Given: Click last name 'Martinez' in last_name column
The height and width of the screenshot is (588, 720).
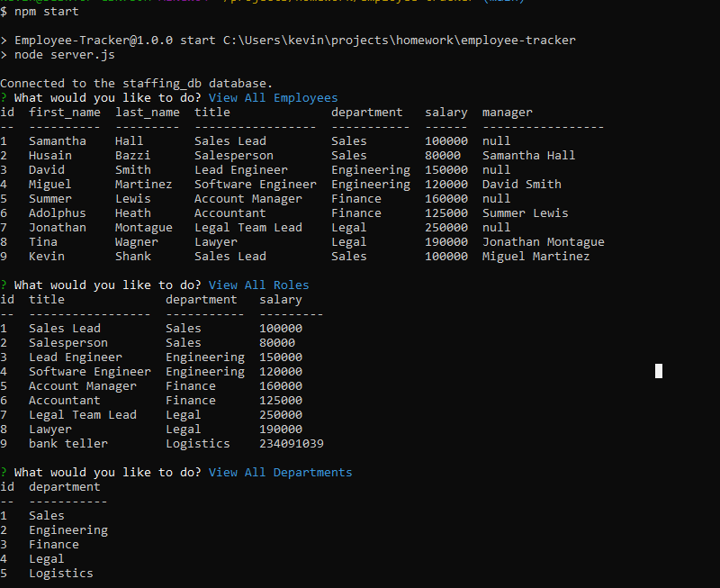Looking at the screenshot, I should pyautogui.click(x=144, y=185).
